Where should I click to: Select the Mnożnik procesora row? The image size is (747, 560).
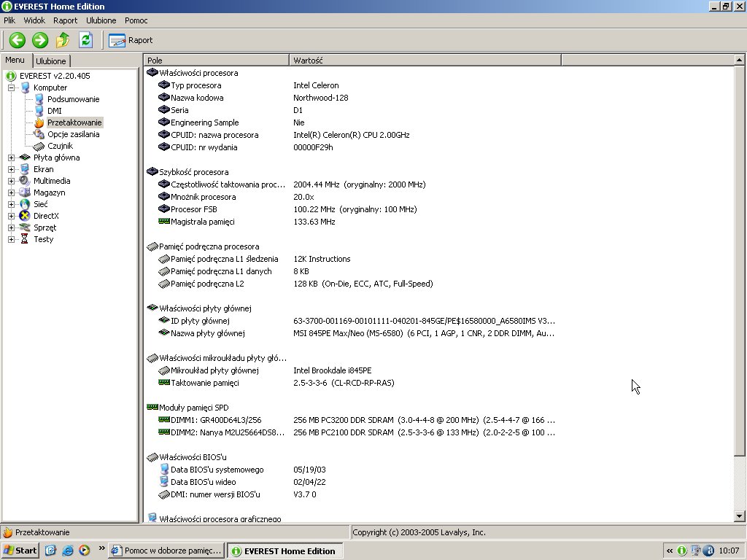coord(352,197)
